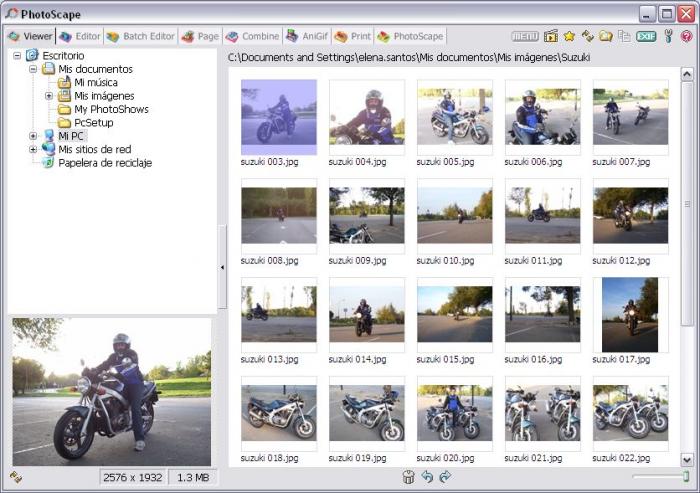Viewport: 700px width, 493px height.
Task: Open the Combine tab
Action: coord(252,36)
